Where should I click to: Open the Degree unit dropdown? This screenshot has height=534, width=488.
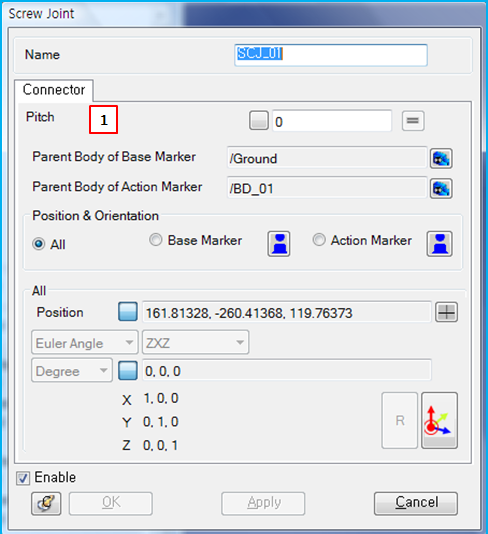72,370
